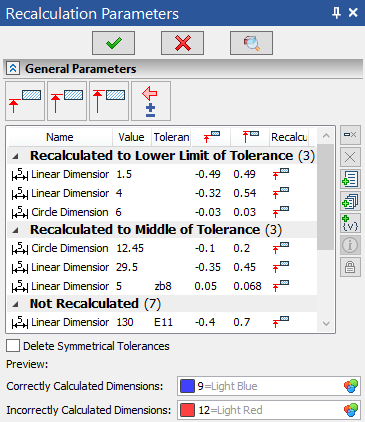Select Linear Dimension row with value 1.5
Screen dimensions: 365x422
point(162,174)
